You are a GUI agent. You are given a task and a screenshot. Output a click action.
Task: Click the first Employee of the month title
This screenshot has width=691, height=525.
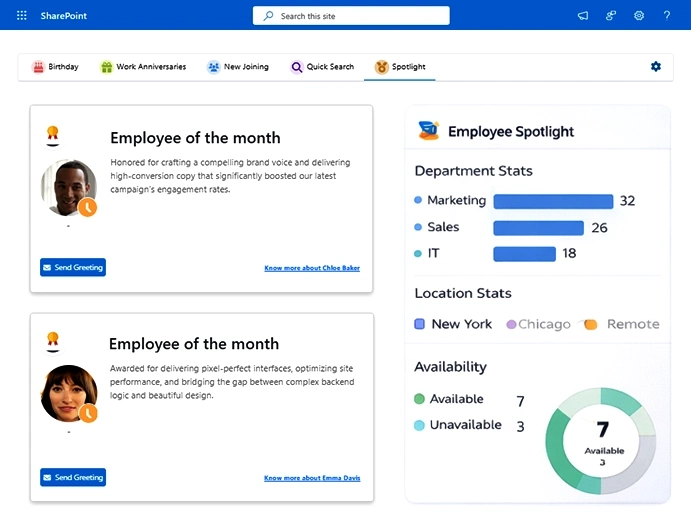(195, 138)
